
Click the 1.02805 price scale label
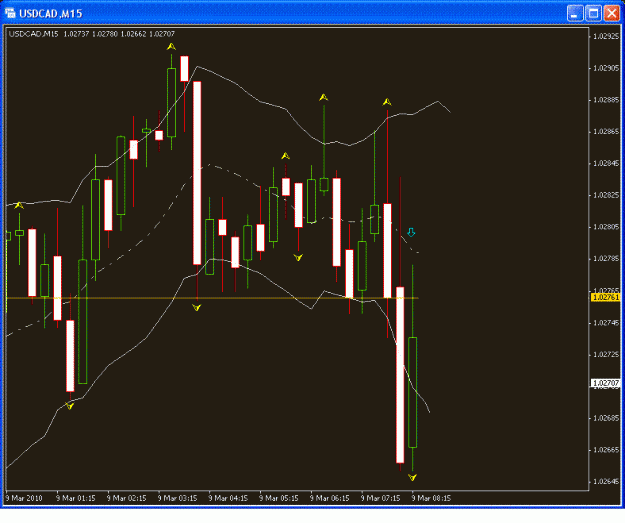tap(606, 227)
